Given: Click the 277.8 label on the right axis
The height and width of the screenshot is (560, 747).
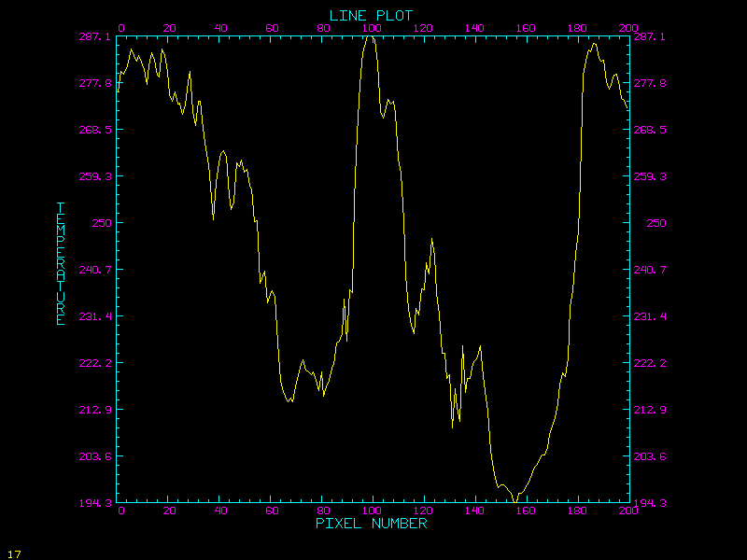Looking at the screenshot, I should point(649,83).
